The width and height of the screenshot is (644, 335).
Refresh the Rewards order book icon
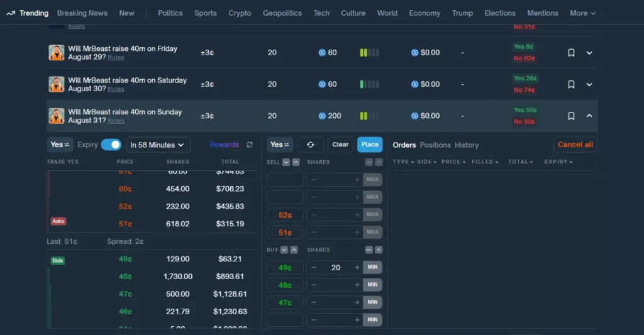pos(249,145)
